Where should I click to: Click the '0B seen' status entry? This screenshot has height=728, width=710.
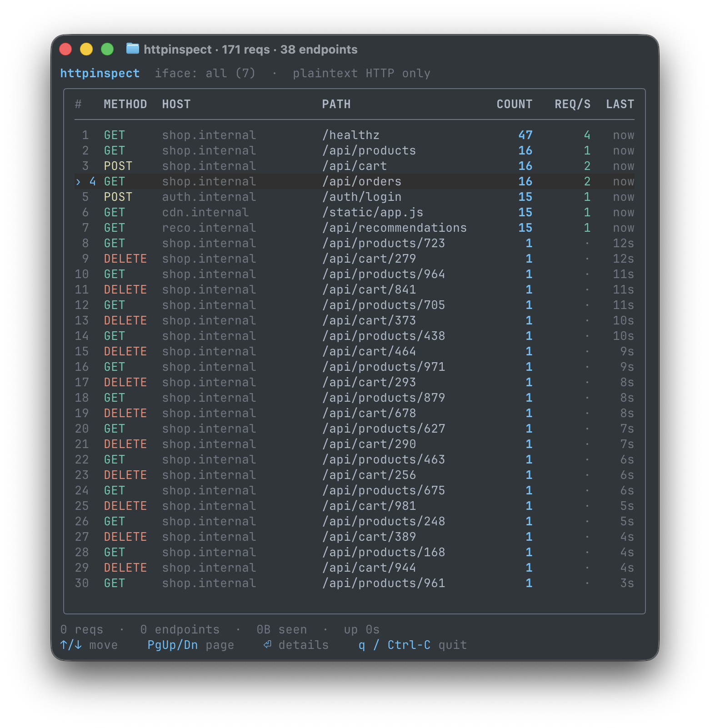click(282, 629)
